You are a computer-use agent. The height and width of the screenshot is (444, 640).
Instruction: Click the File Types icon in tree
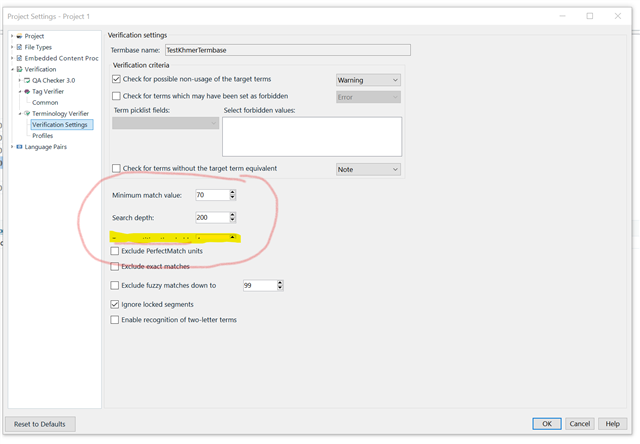tap(19, 47)
